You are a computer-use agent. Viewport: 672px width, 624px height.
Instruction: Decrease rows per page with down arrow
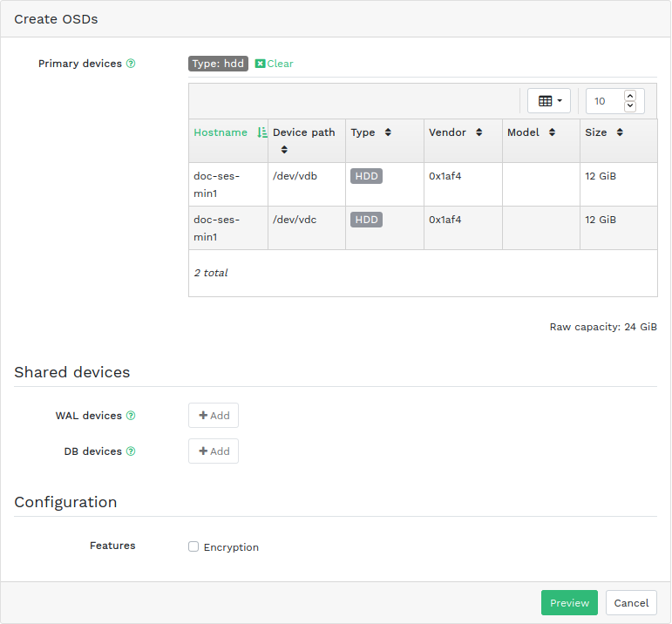tap(630, 107)
